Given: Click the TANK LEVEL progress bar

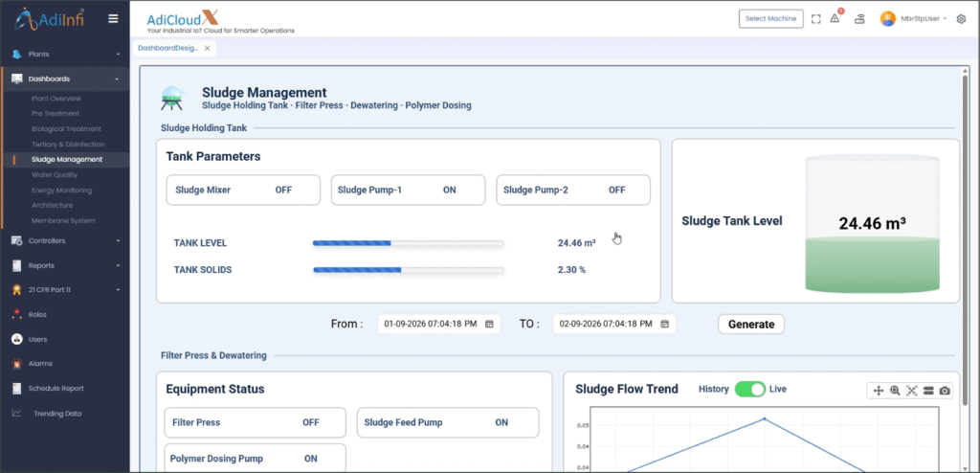Looking at the screenshot, I should (x=408, y=243).
